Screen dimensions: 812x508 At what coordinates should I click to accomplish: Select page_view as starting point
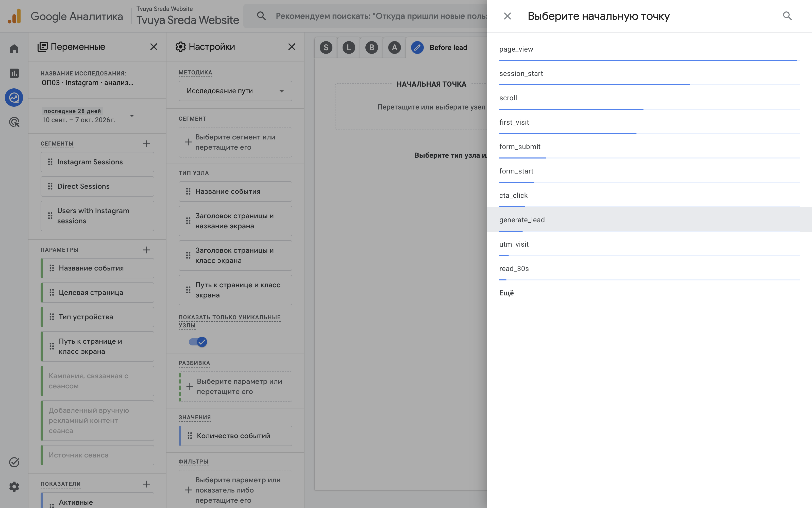(x=649, y=49)
